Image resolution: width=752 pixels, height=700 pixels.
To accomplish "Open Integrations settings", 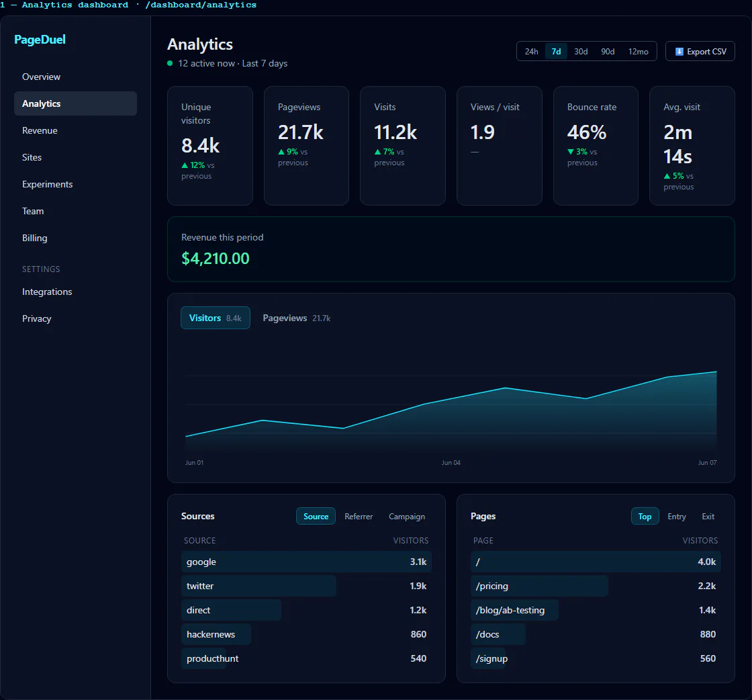I will pyautogui.click(x=75, y=292).
